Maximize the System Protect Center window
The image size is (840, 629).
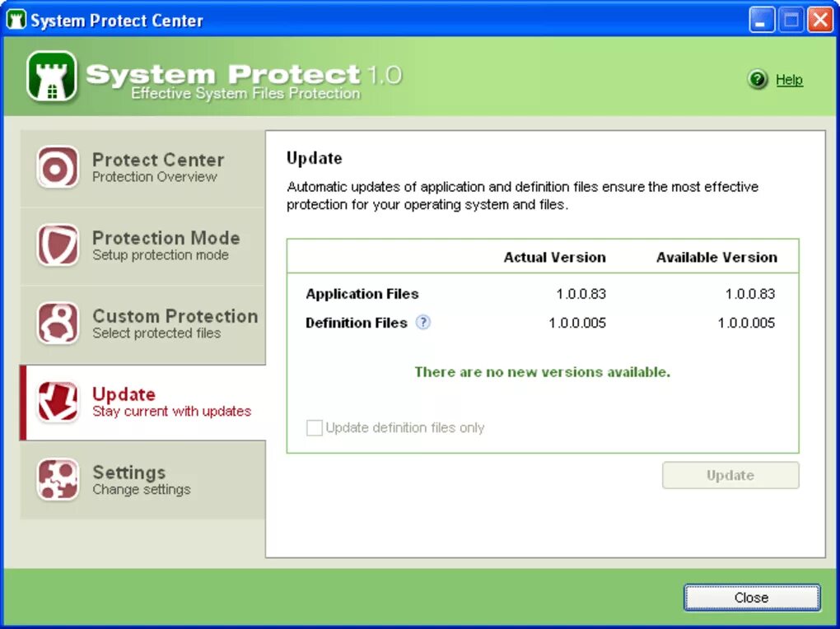point(791,21)
